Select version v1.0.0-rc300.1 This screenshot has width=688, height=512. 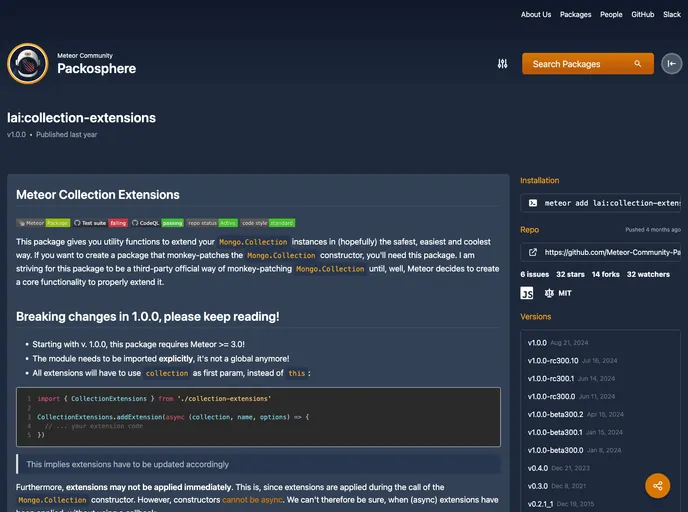tap(571, 379)
